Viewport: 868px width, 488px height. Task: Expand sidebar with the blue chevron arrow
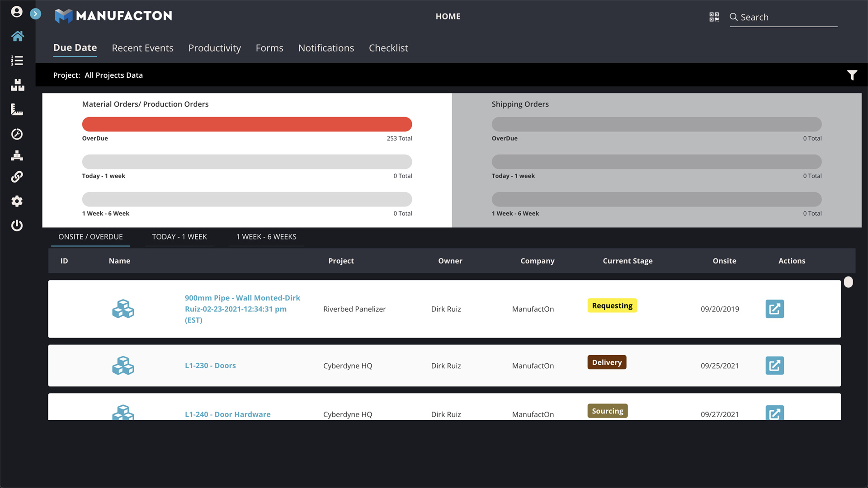pyautogui.click(x=35, y=14)
